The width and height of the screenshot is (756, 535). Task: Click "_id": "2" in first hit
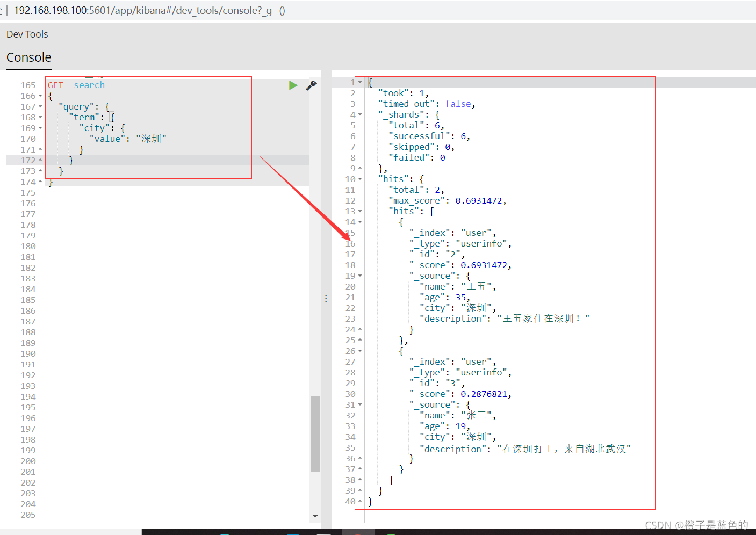pyautogui.click(x=437, y=254)
